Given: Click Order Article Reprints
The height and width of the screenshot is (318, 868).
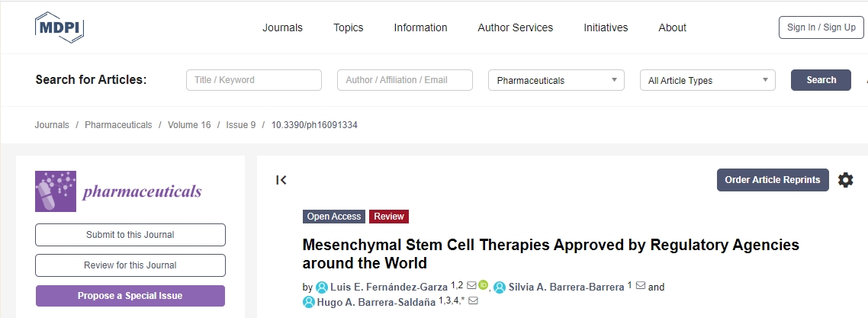Looking at the screenshot, I should click(772, 180).
